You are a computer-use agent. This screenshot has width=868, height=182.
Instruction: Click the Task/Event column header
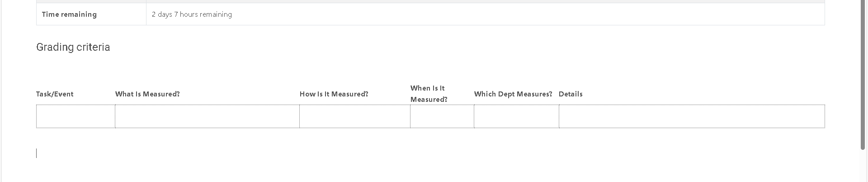coord(55,94)
